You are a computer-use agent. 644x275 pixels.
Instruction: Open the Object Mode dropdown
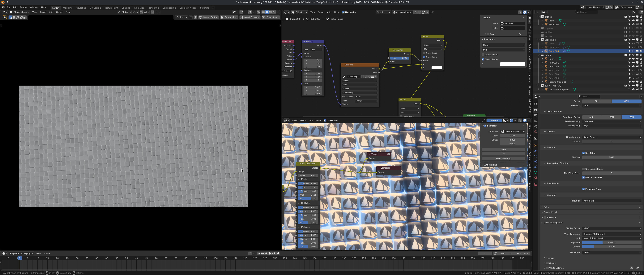(19, 12)
